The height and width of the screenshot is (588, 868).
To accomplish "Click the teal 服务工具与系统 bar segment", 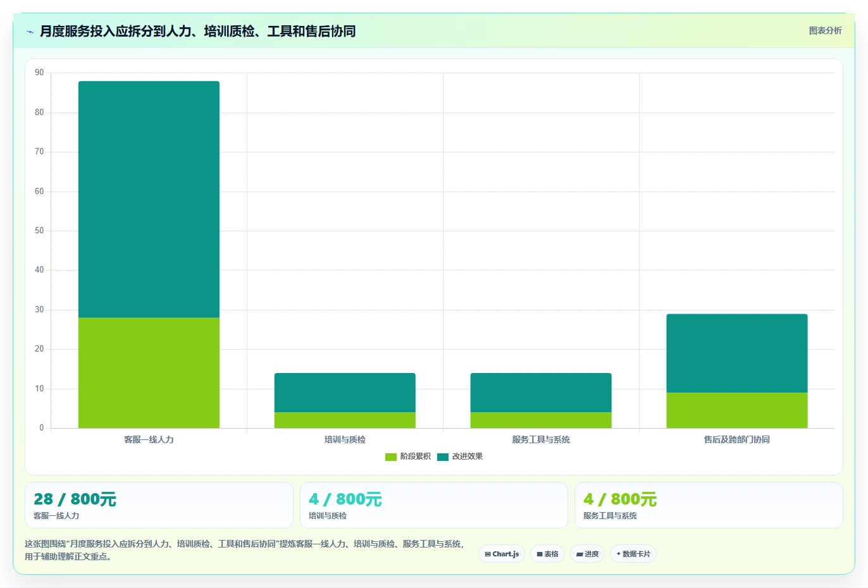I will 541,393.
